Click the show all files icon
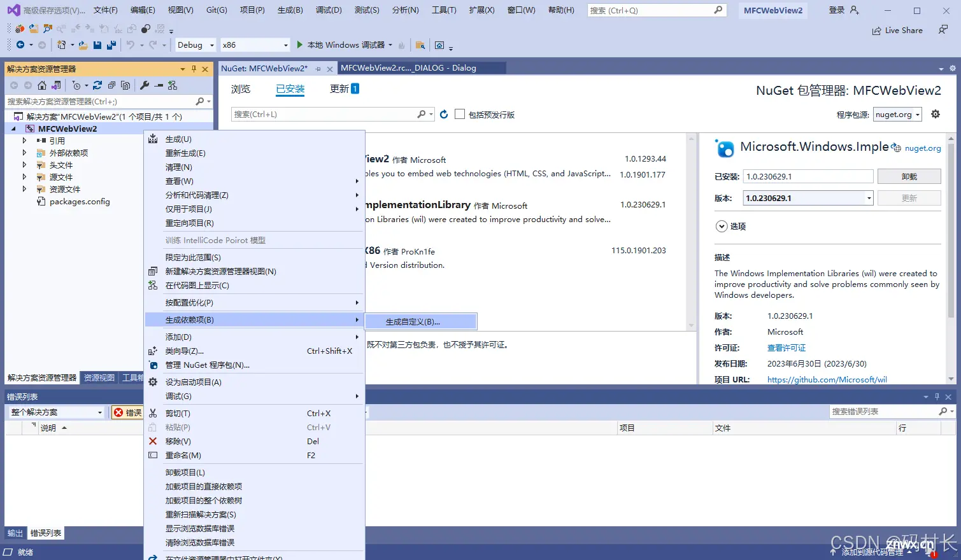This screenshot has width=961, height=560. 125,85
